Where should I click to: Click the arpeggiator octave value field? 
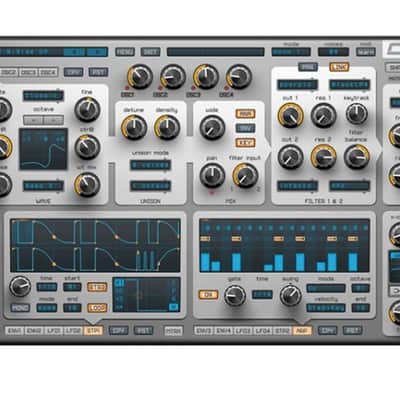361,288
